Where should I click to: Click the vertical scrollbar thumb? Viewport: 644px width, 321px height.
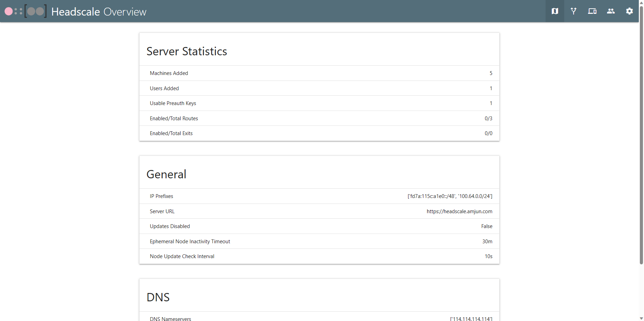pos(641,138)
